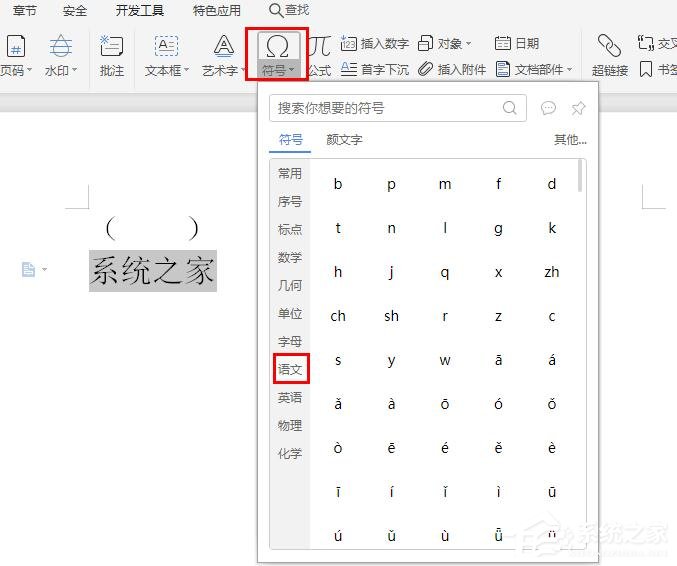Viewport: 677px width, 566px height.
Task: Open the 文档部件 dropdown
Action: click(569, 70)
